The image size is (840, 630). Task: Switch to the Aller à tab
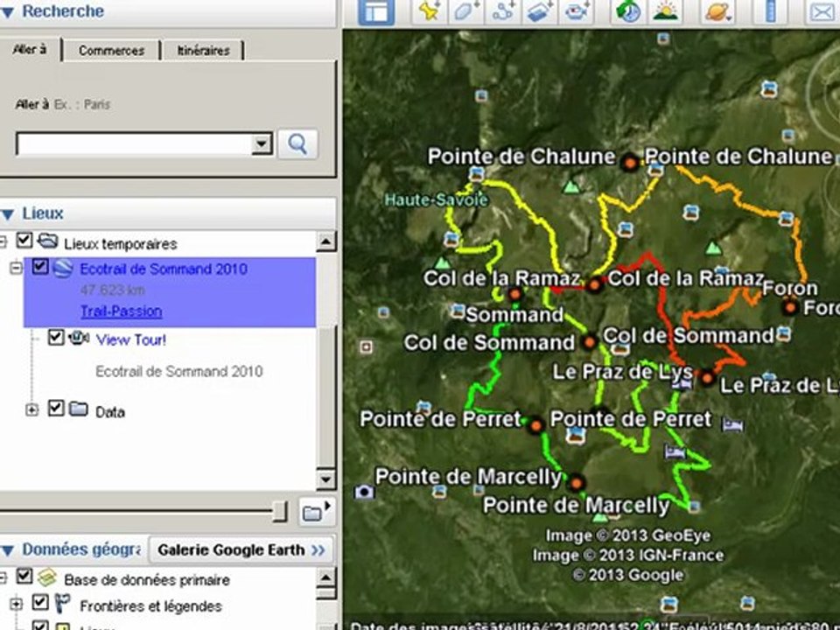tap(30, 50)
